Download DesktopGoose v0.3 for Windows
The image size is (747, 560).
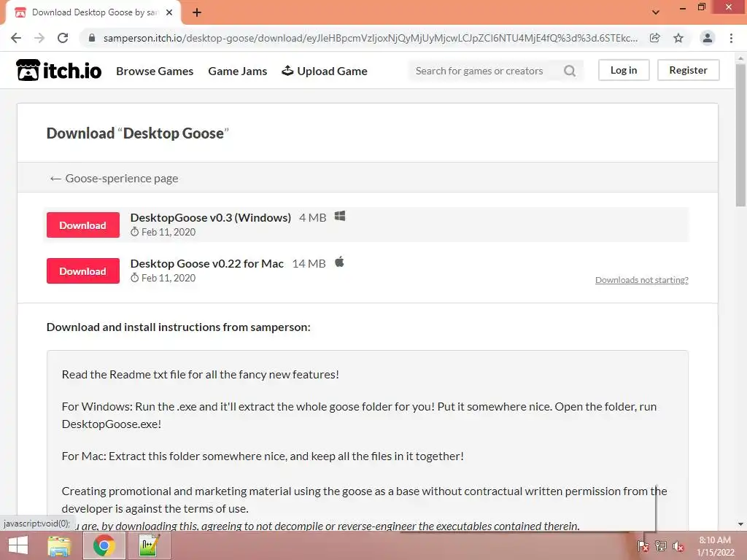click(83, 225)
